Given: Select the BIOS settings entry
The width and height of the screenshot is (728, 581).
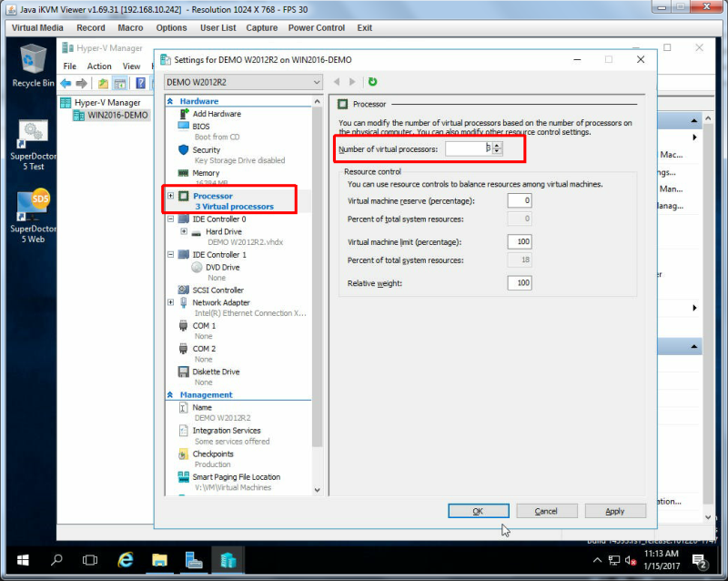Looking at the screenshot, I should coord(200,127).
